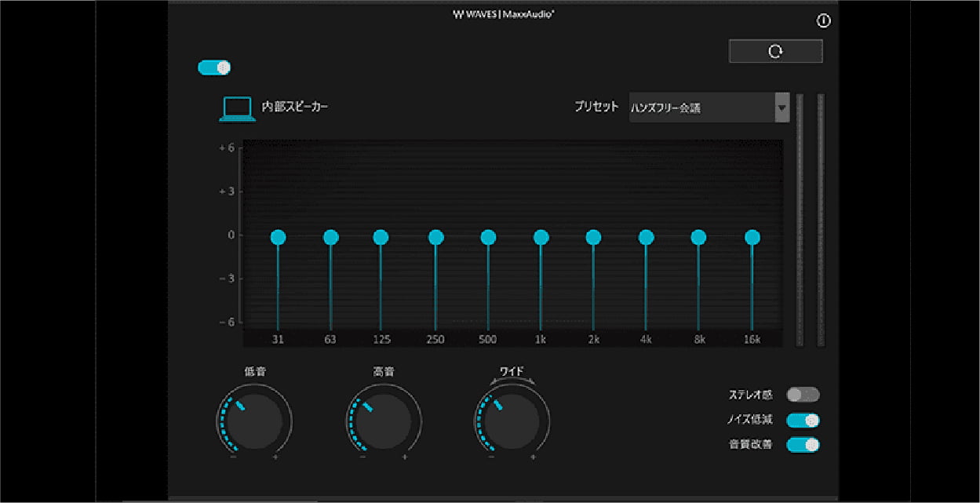
Task: Click the preset dropdown arrow
Action: click(781, 109)
